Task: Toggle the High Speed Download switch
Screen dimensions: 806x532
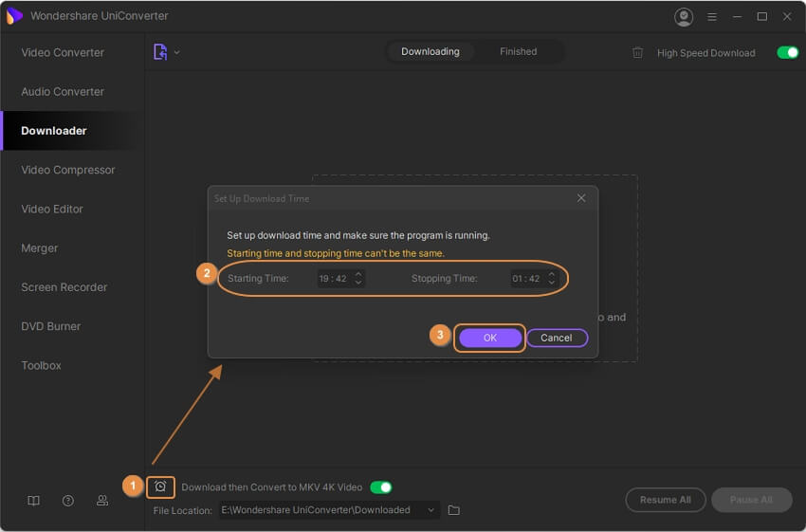Action: coord(787,52)
